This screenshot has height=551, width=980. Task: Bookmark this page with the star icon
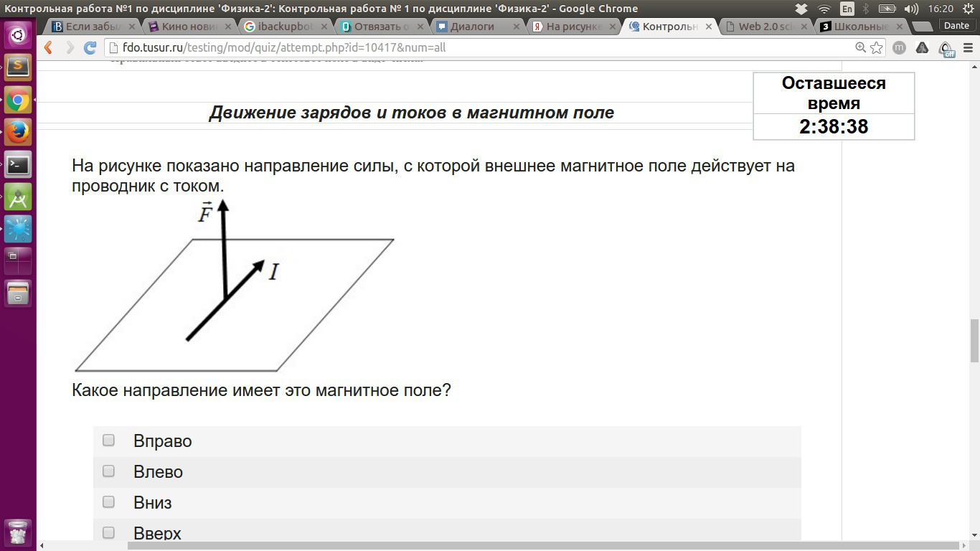(877, 48)
